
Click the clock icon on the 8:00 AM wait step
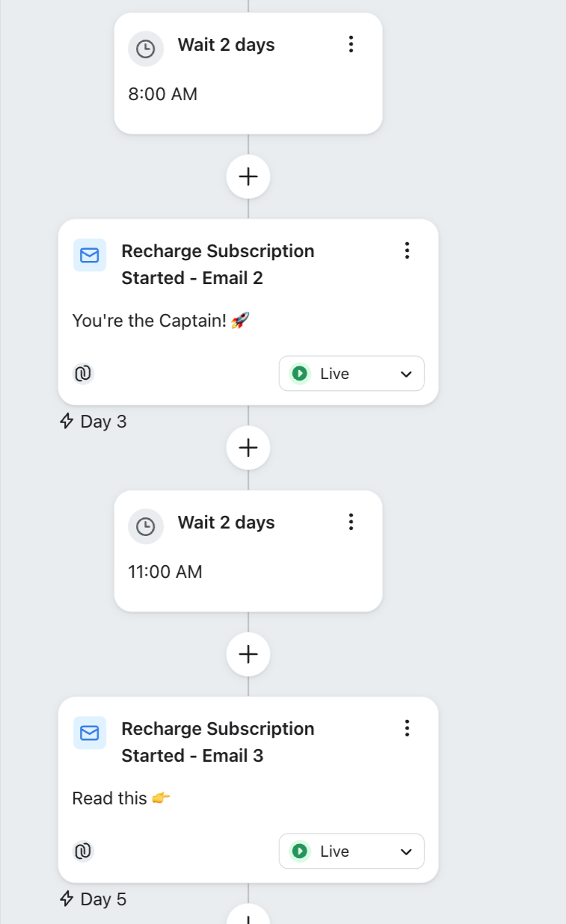tap(145, 49)
